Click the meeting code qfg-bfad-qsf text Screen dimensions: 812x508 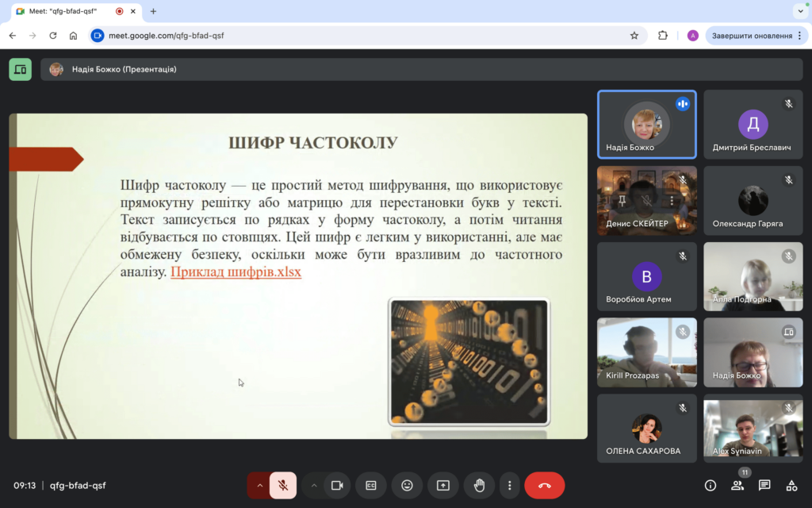[x=78, y=486]
